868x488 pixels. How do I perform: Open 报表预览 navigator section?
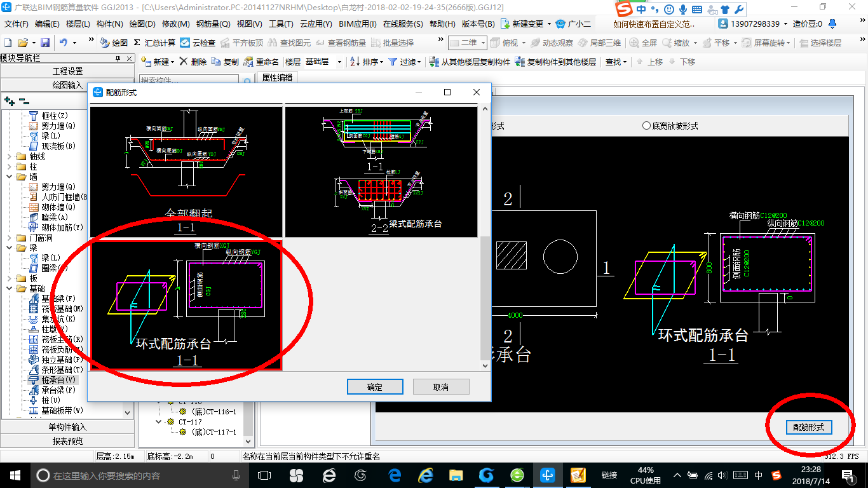click(x=67, y=440)
